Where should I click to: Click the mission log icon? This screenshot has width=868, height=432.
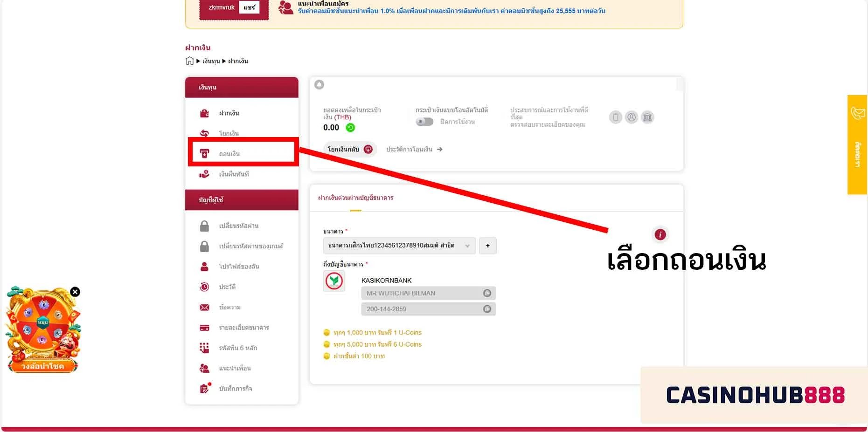[x=205, y=388]
